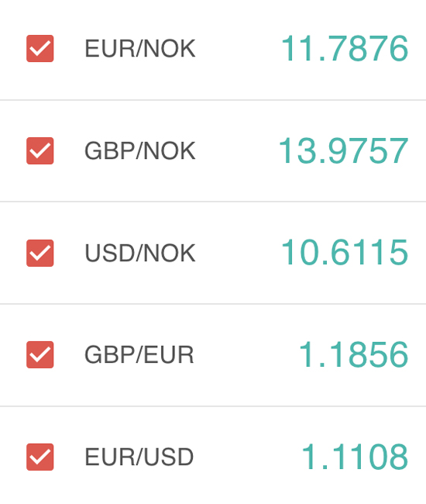Open the 1.1856 rate value
The width and height of the screenshot is (426, 504).
(353, 355)
